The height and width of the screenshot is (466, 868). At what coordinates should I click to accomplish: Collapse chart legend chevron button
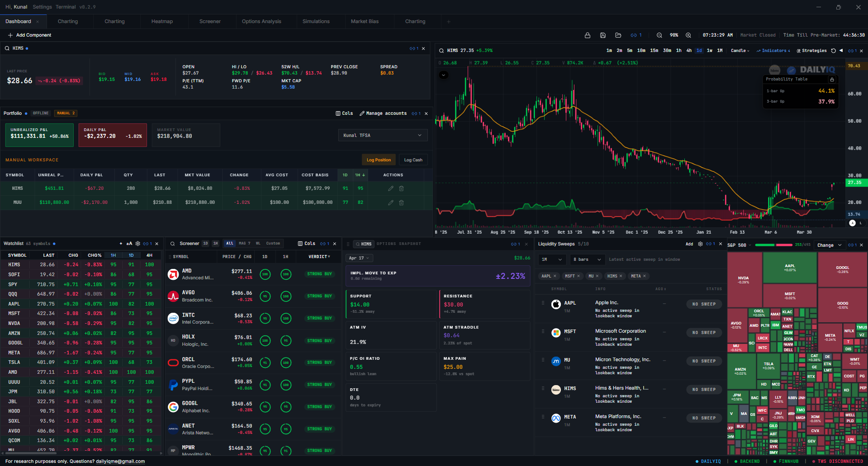(444, 75)
